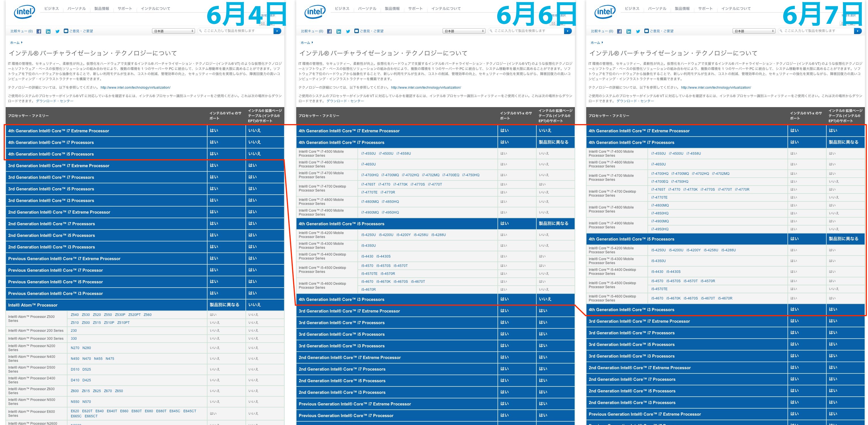Open the 日本語 language dropdown in the June 7 panel

[x=754, y=31]
